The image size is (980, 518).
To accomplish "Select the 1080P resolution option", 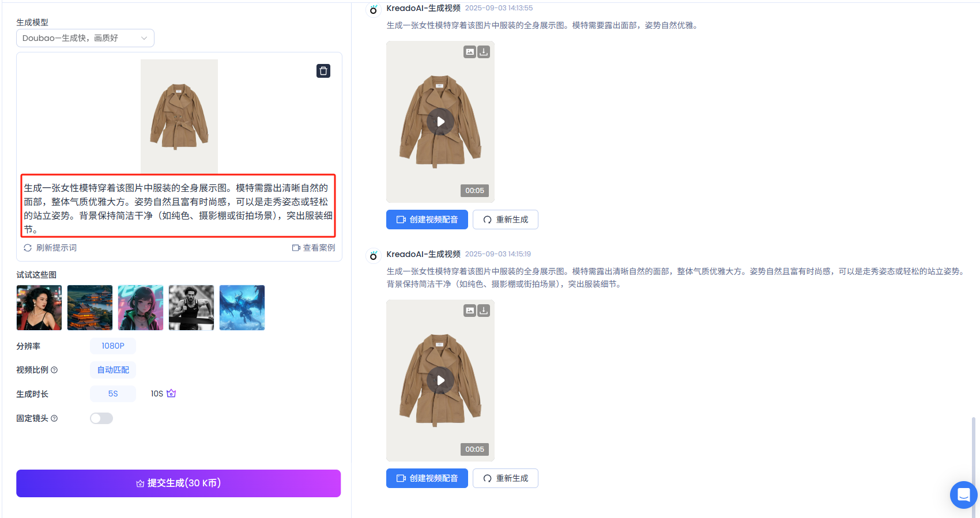I will coord(113,346).
